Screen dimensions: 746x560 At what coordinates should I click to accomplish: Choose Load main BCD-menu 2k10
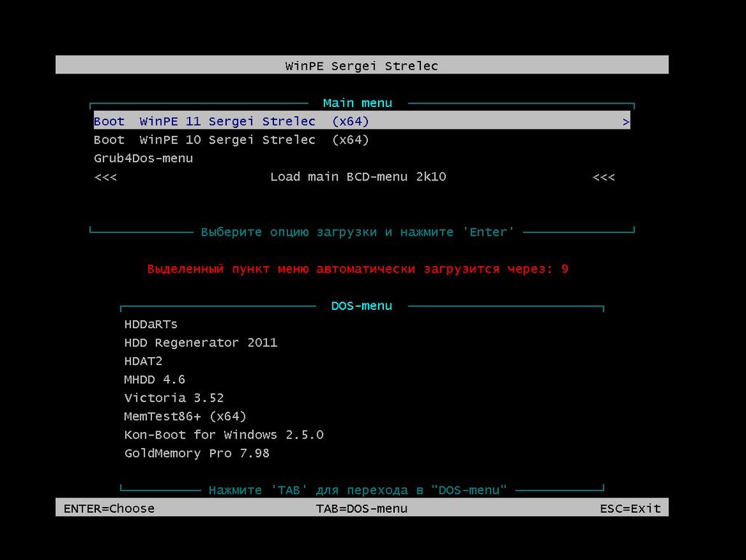pos(358,177)
